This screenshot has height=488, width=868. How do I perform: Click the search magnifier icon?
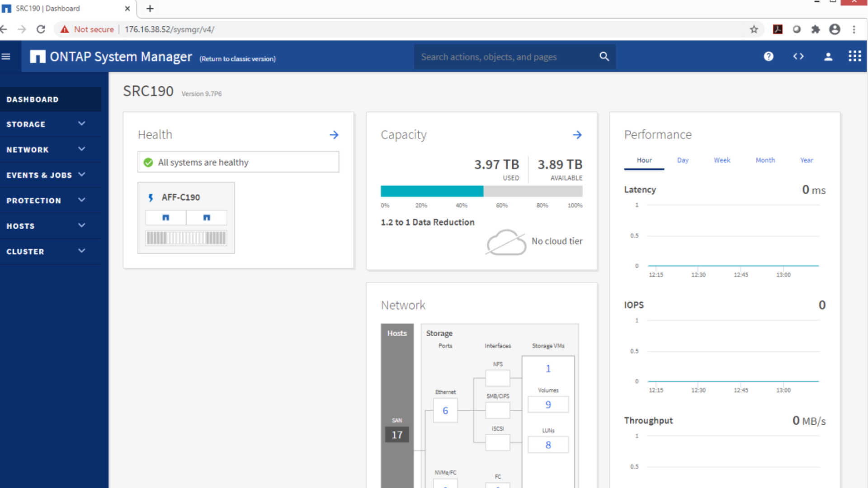coord(604,56)
